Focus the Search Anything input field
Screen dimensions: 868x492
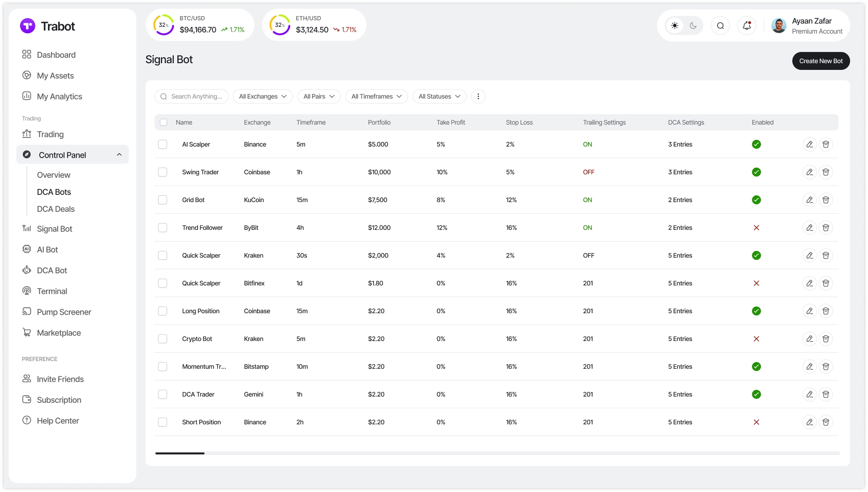click(196, 96)
